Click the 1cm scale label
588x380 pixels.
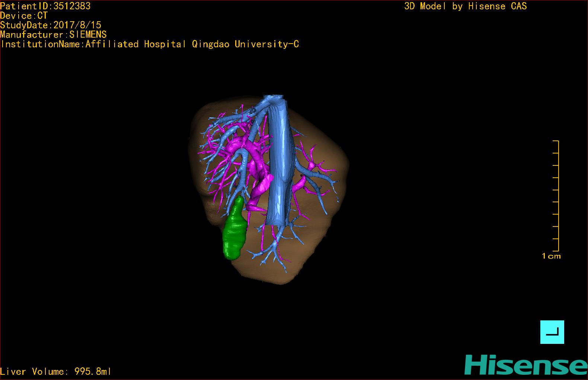[551, 256]
